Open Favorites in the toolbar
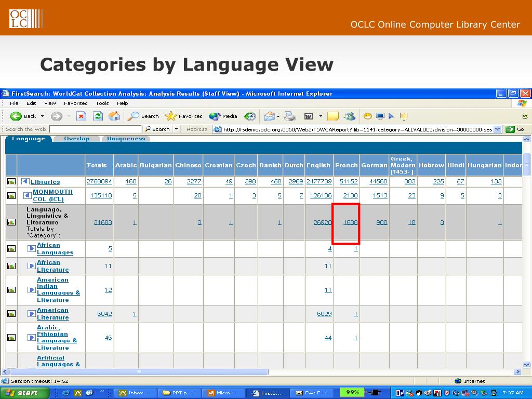532x399 pixels. pos(183,116)
